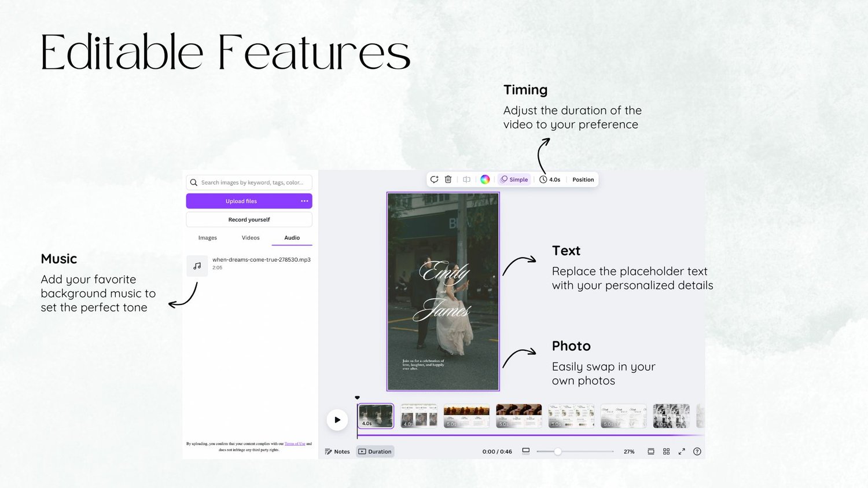
Task: Switch to the Images tab
Action: coord(208,238)
